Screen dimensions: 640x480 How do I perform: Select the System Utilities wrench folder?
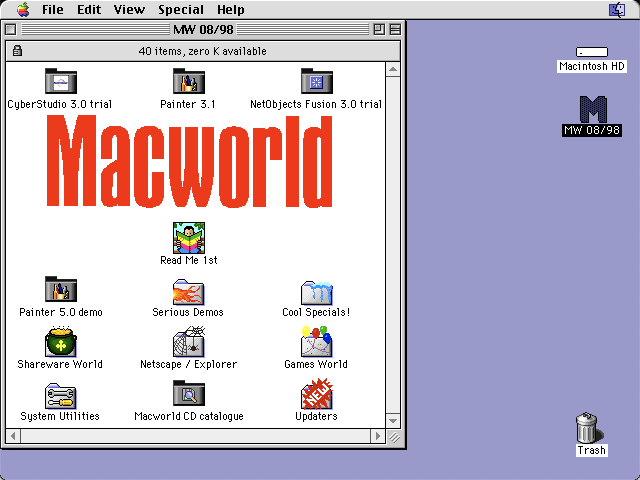[x=61, y=396]
